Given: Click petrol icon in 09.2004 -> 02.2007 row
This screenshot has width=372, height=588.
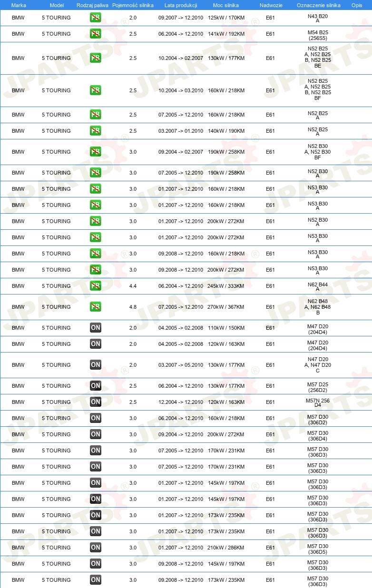Looking at the screenshot, I should [96, 152].
